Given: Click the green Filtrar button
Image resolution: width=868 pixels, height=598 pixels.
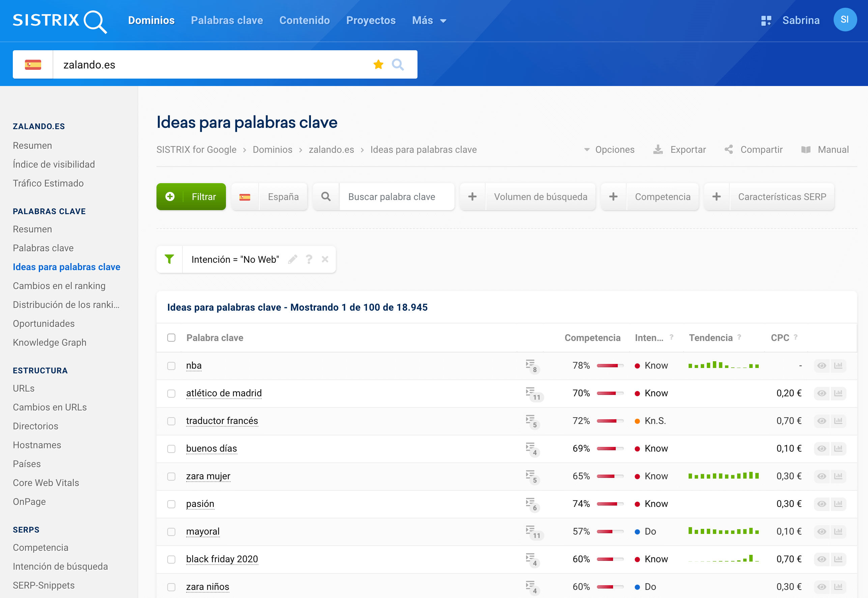Looking at the screenshot, I should pos(191,197).
